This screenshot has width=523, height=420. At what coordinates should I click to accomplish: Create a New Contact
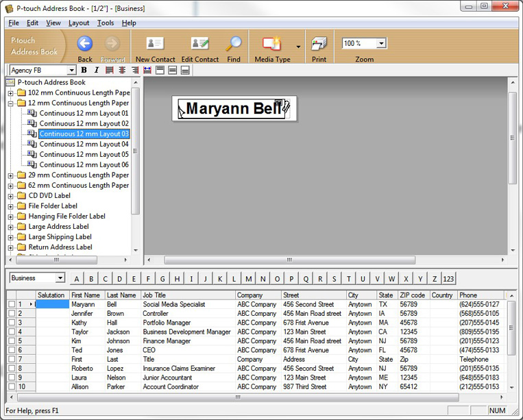tap(155, 45)
